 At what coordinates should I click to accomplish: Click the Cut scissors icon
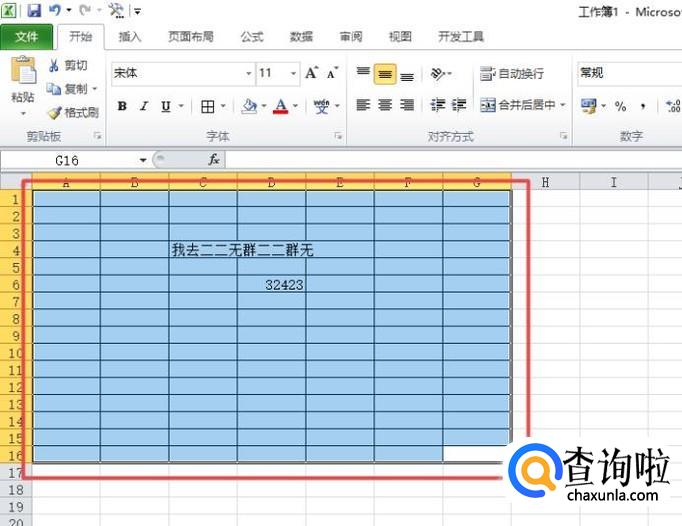[x=54, y=66]
